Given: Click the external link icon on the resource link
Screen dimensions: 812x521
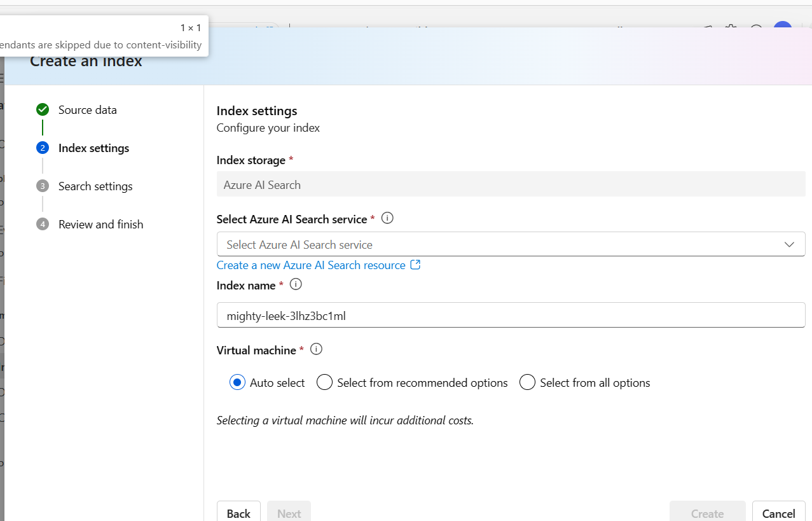Looking at the screenshot, I should [416, 265].
